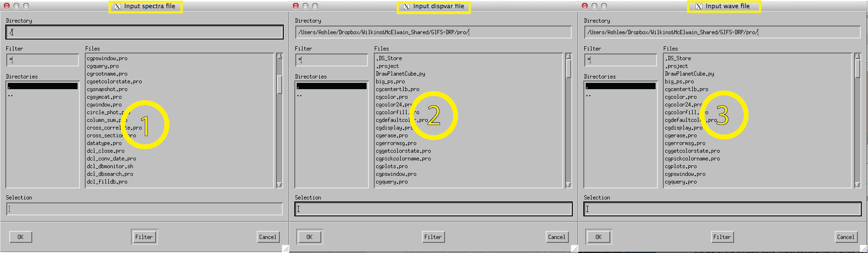868x253 pixels.
Task: Click scroll-down arrow in Input dispvar file list
Action: click(x=568, y=185)
